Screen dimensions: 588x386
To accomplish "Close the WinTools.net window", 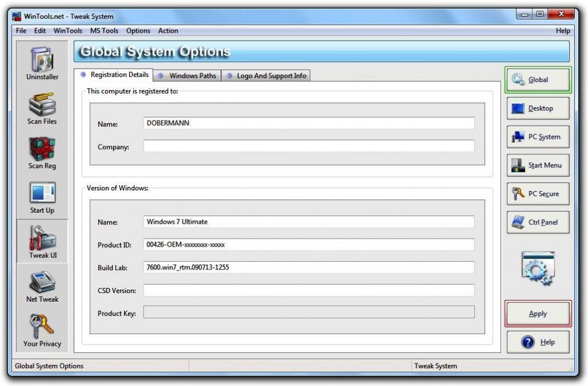I will click(x=561, y=14).
